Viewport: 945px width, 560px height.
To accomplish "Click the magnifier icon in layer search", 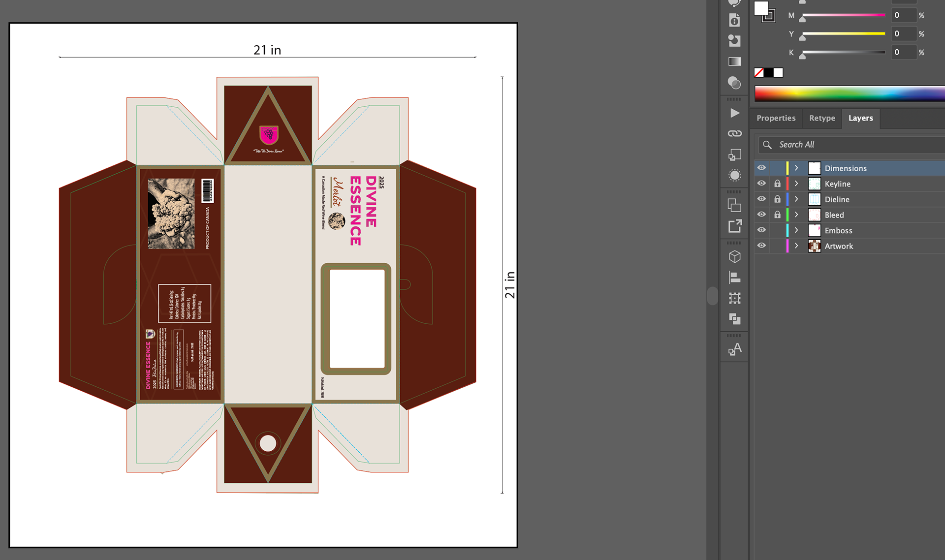I will [x=767, y=145].
